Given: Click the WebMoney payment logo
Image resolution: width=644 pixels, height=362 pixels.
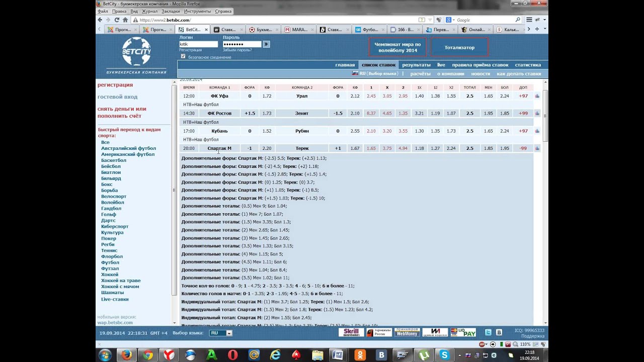Looking at the screenshot, I should [x=407, y=332].
